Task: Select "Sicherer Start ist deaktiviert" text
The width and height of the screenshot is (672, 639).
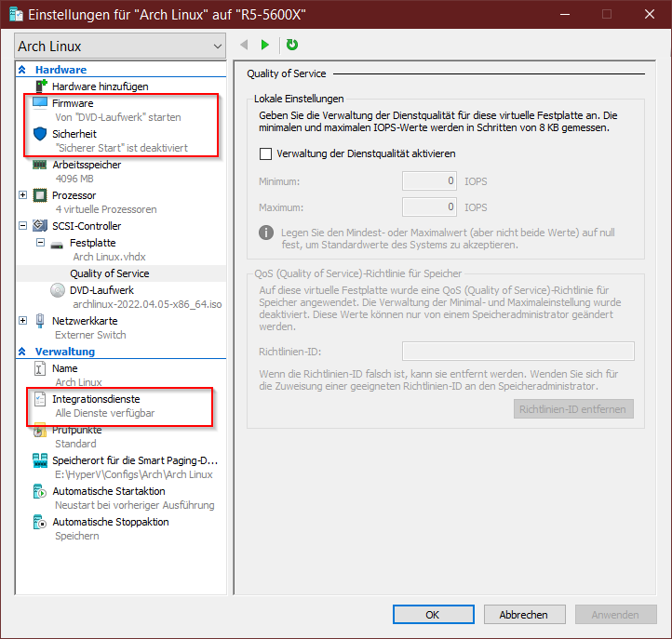Action: (122, 148)
